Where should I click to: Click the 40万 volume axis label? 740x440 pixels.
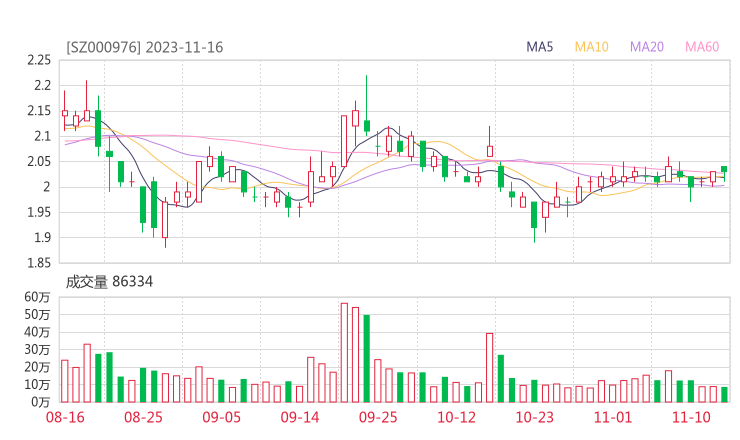pos(37,332)
